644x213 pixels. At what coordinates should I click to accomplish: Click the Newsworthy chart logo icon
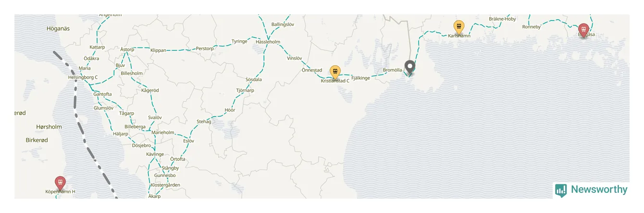(561, 190)
